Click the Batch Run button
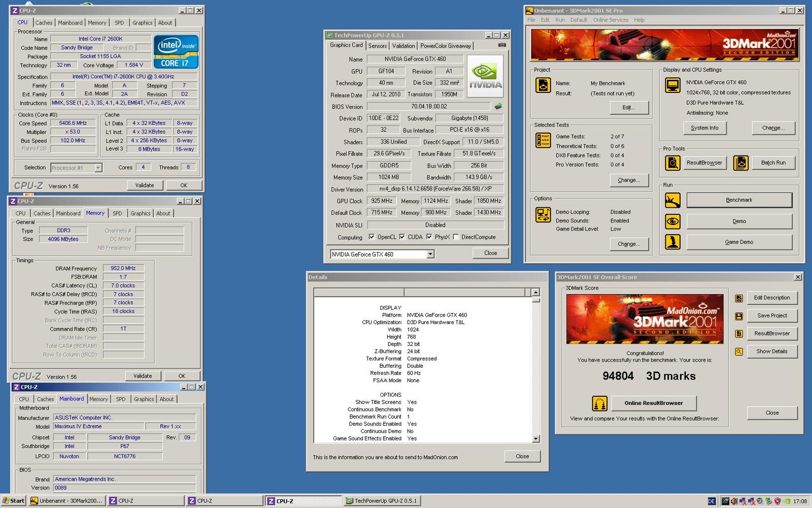The image size is (812, 508). (773, 163)
